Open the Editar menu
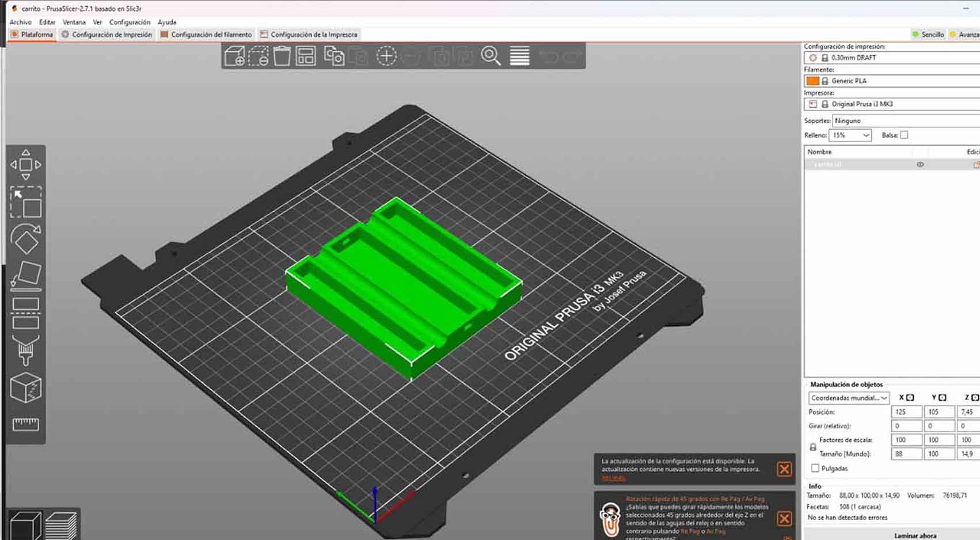 coord(47,22)
